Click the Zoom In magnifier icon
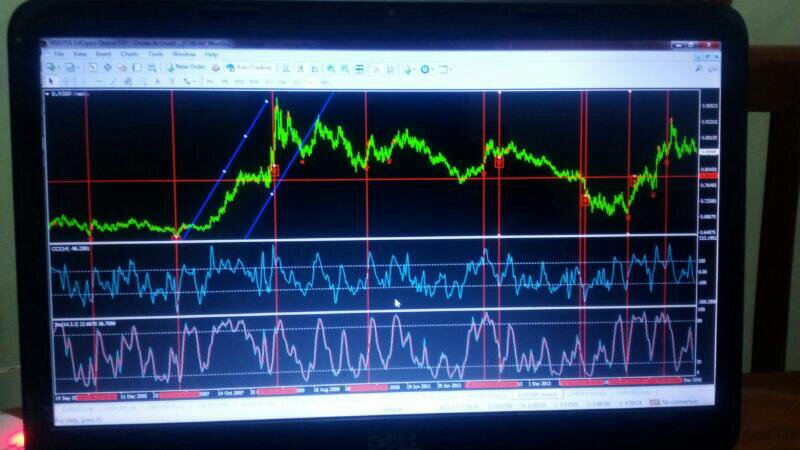Image resolution: width=800 pixels, height=450 pixels. [330, 68]
